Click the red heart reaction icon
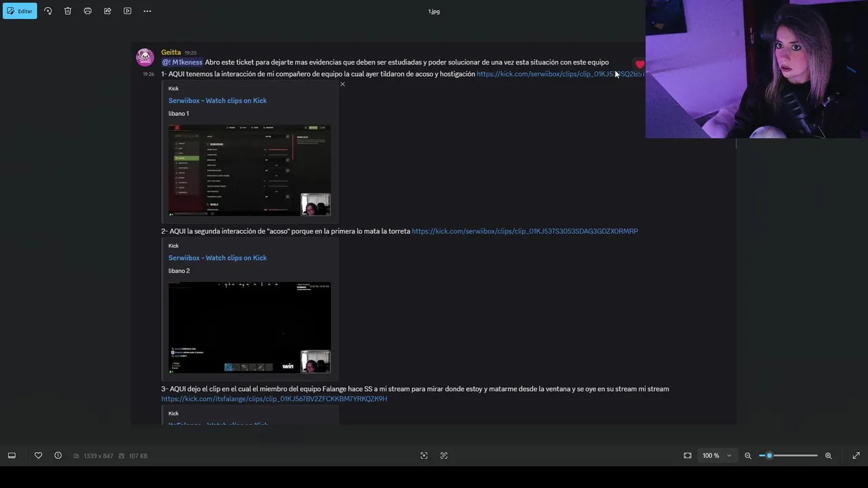Viewport: 868px width, 488px height. [639, 65]
